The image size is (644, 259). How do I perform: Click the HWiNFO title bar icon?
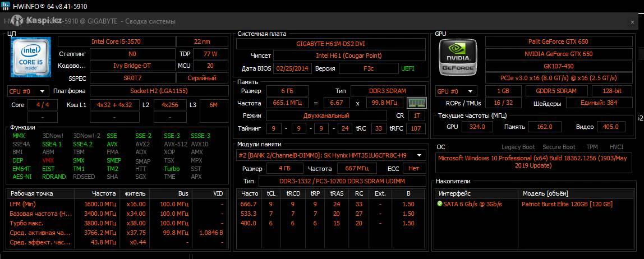pos(5,6)
